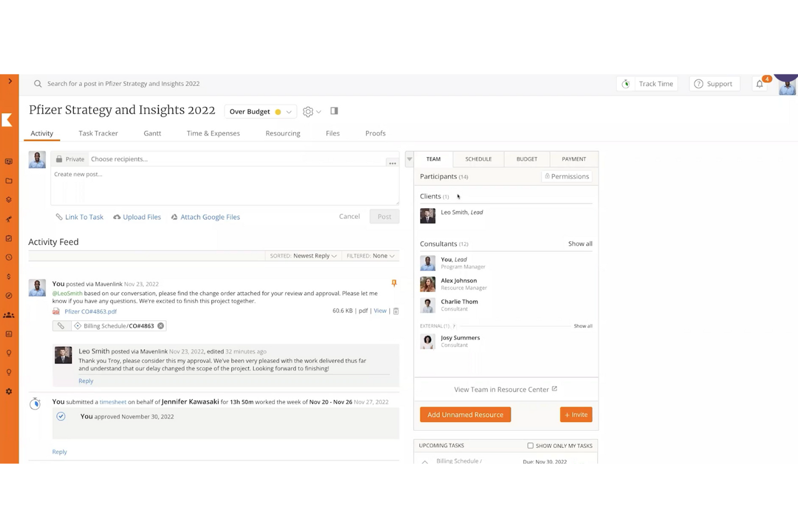The width and height of the screenshot is (798, 532).
Task: Switch to the Task Tracker tab
Action: [x=98, y=133]
